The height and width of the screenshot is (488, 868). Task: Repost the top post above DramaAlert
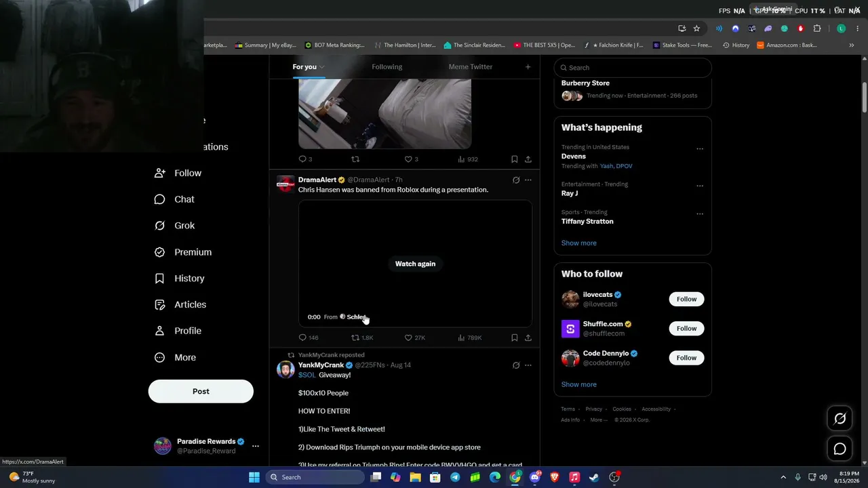coord(355,159)
